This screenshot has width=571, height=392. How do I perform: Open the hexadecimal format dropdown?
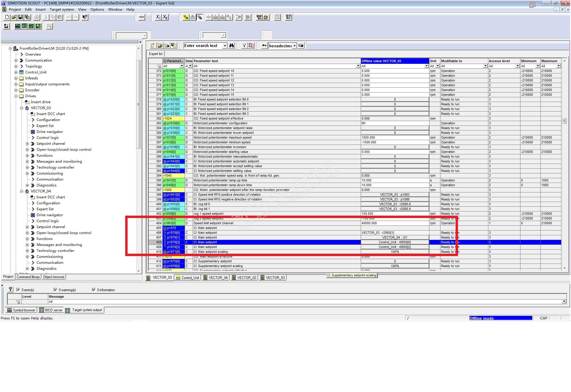point(294,46)
